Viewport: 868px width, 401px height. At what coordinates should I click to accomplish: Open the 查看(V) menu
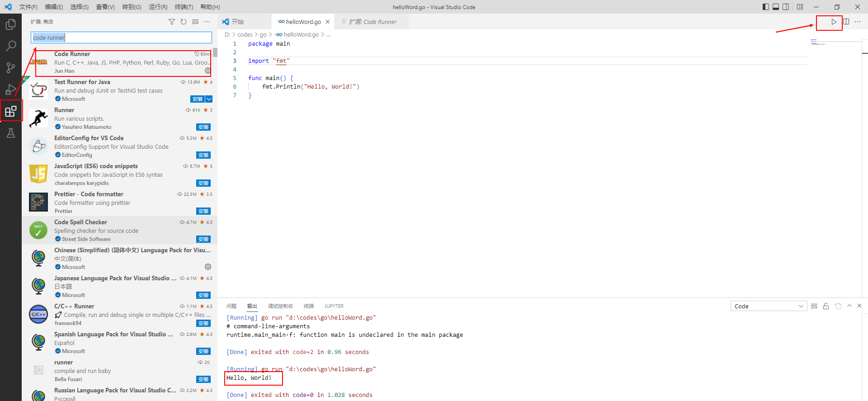pyautogui.click(x=105, y=7)
